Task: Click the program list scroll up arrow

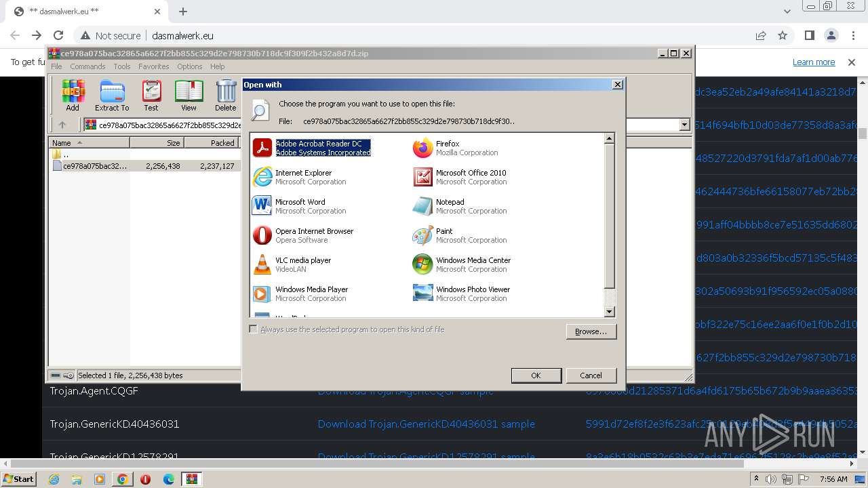Action: (x=609, y=138)
